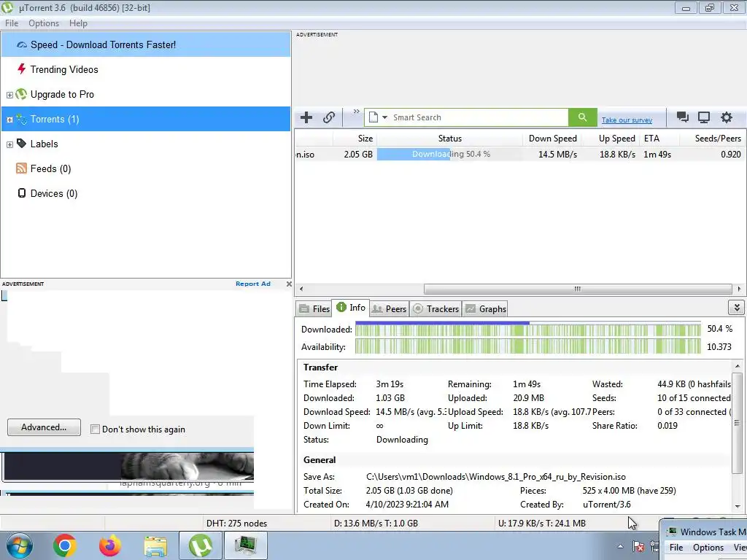Click the torrent list scroll-right arrow

tap(739, 289)
